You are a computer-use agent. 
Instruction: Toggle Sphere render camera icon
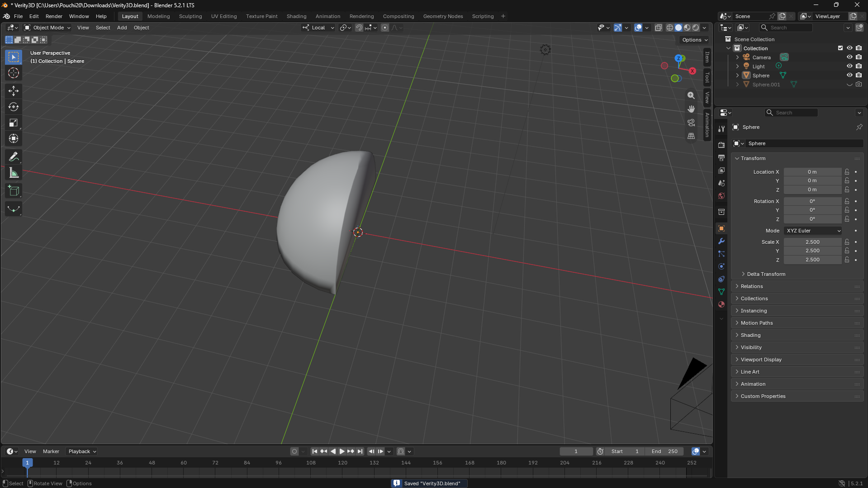(x=859, y=75)
